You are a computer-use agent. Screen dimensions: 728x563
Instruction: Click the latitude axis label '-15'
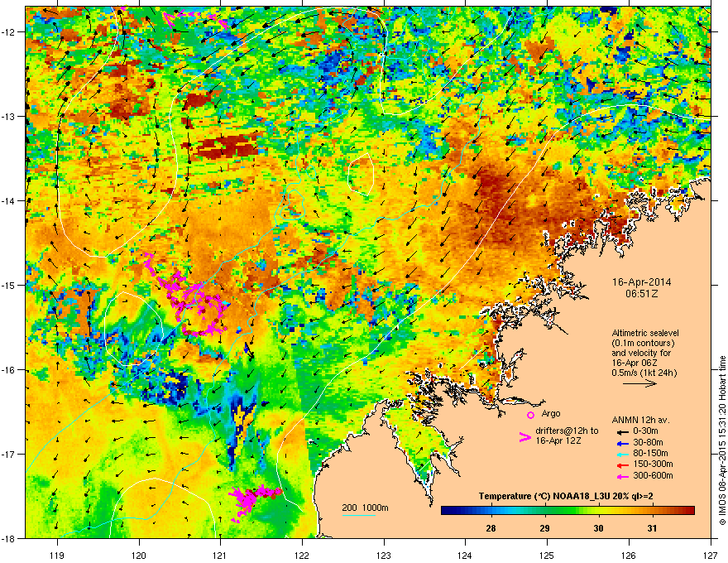[9, 285]
